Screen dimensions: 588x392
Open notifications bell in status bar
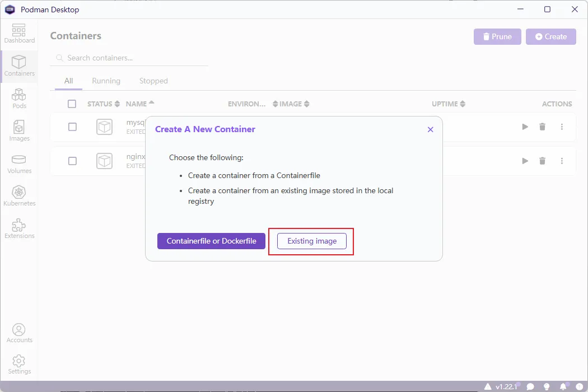tap(563, 386)
